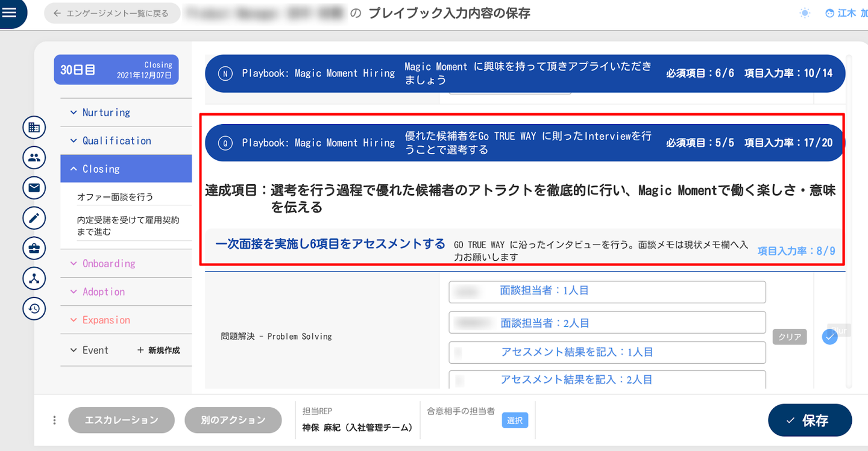This screenshot has height=451, width=868.
Task: Toggle the checkmark for 問題解決 - Problem Solving
Action: pyautogui.click(x=830, y=337)
